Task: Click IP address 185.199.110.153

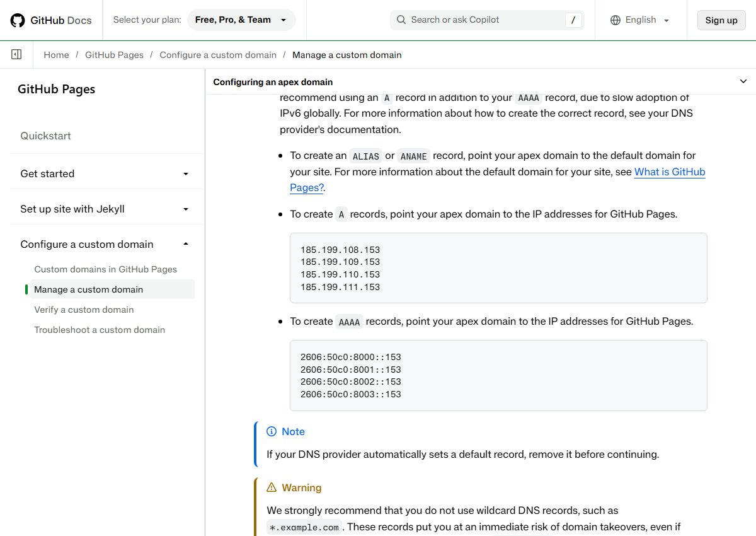Action: (x=340, y=274)
